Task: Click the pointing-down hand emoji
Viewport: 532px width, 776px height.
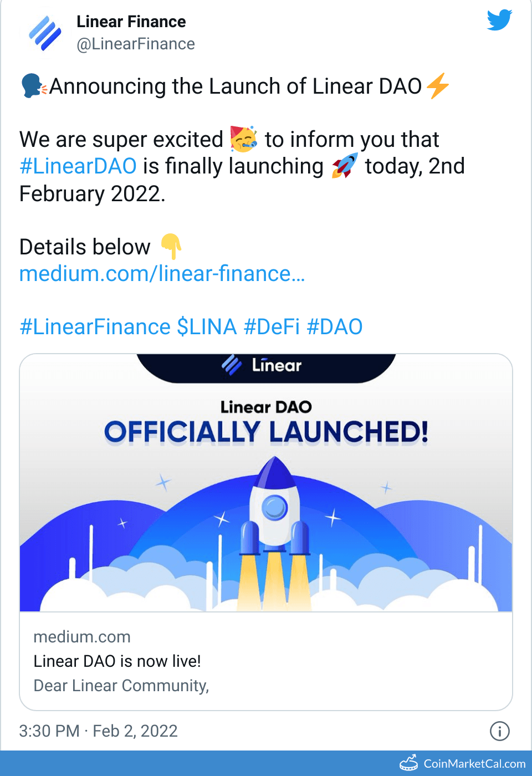Action: (x=171, y=247)
